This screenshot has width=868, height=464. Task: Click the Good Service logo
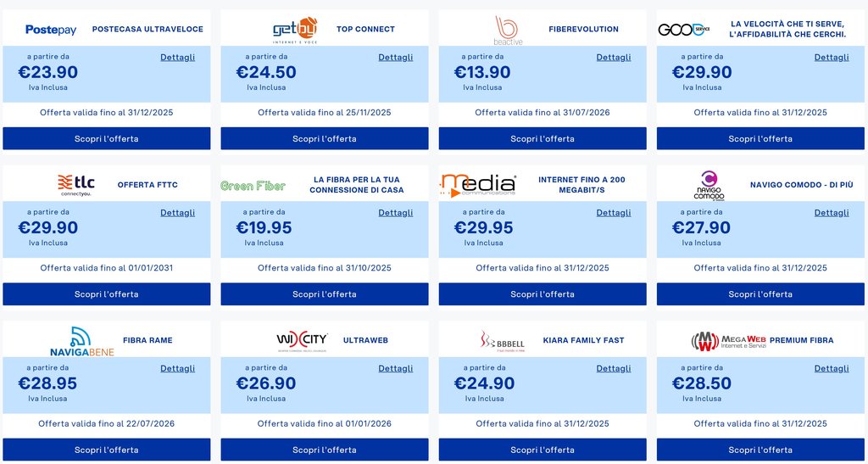(x=684, y=30)
